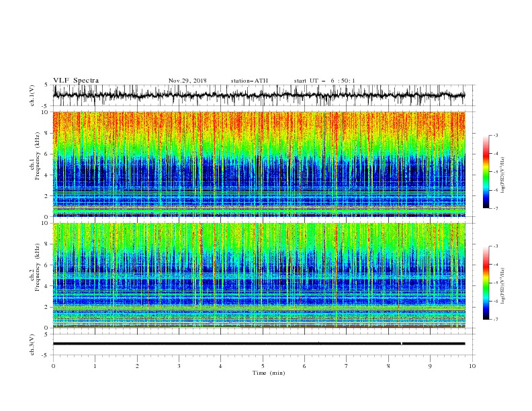This screenshot has width=532, height=411.
Task: Click the '7' tick on Time axis
Action: 347,366
